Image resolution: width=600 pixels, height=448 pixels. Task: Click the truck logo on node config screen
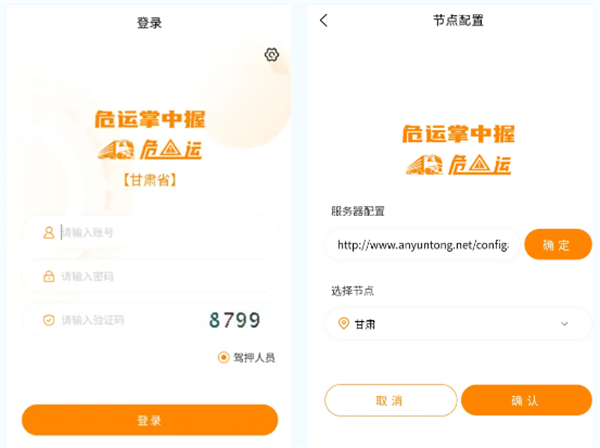424,165
